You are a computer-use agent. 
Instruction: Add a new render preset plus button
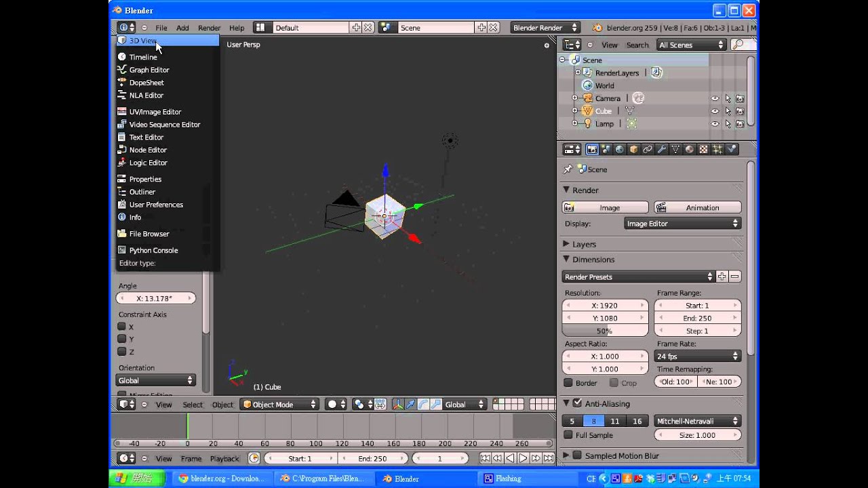click(x=722, y=277)
